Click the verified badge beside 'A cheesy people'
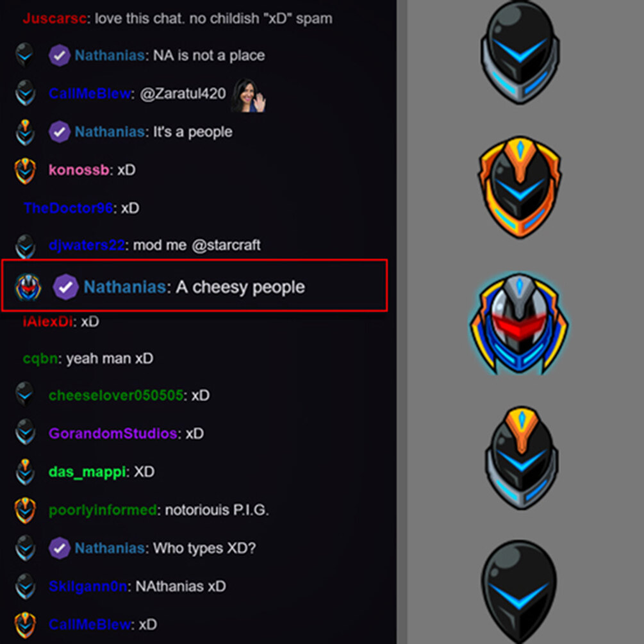 click(65, 286)
